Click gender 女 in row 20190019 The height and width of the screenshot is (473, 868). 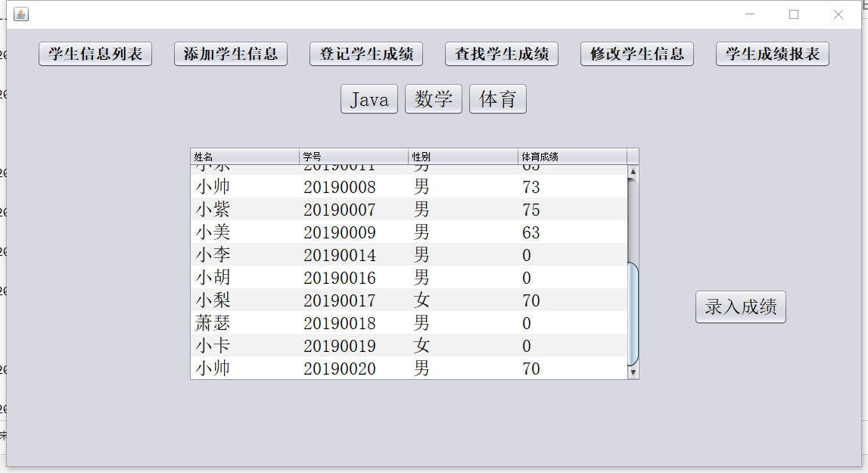(422, 346)
